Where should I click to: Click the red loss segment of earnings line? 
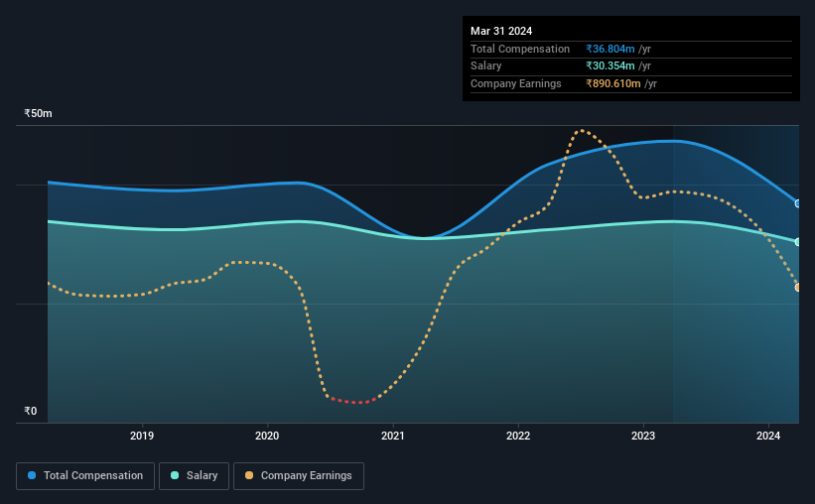point(353,401)
